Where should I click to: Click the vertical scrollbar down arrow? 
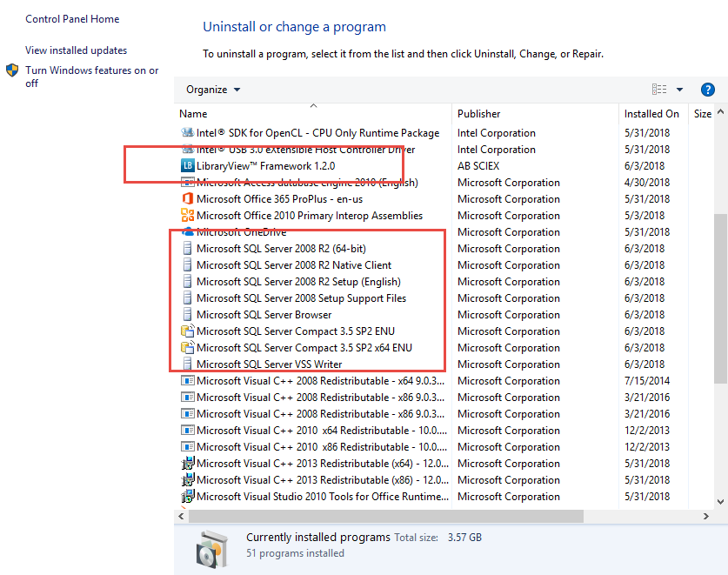720,502
